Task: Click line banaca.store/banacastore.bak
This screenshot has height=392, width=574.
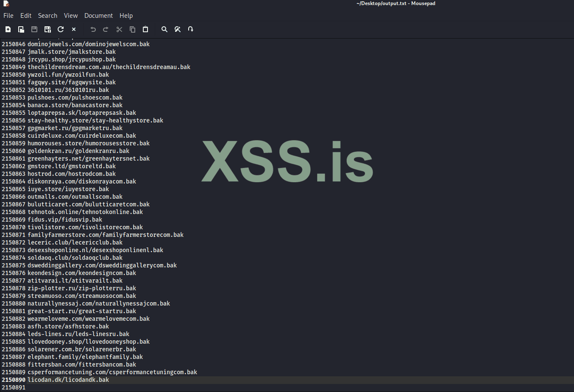Action: (75, 105)
